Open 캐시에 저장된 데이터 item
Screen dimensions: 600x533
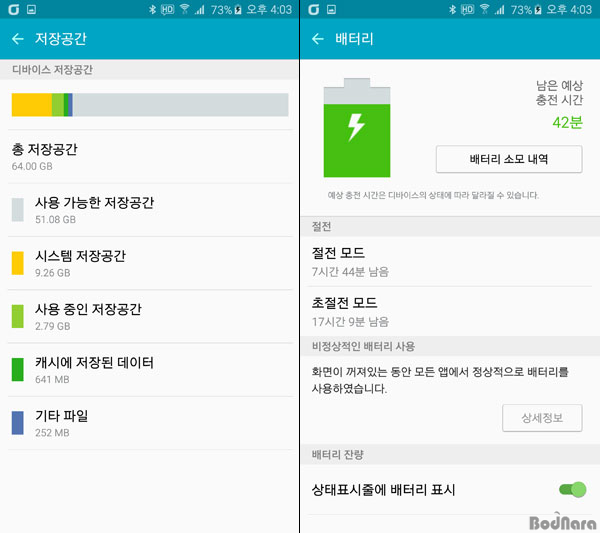150,370
